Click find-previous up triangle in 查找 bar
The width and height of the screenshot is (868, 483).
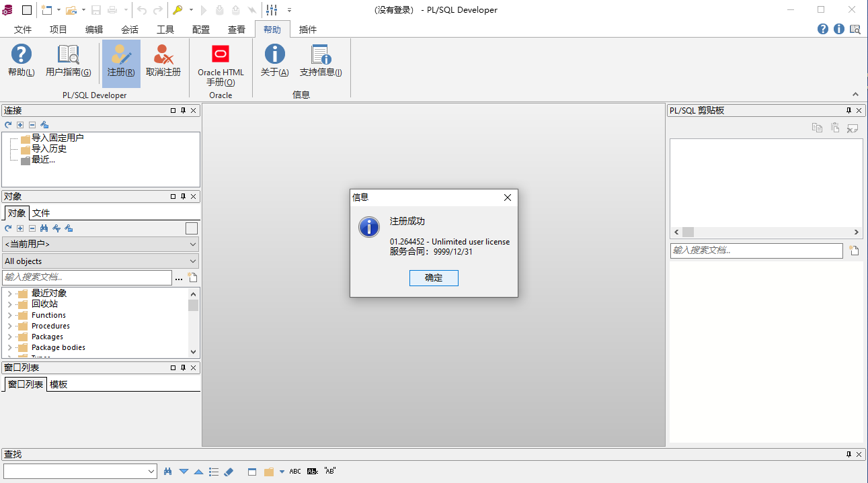tap(198, 472)
